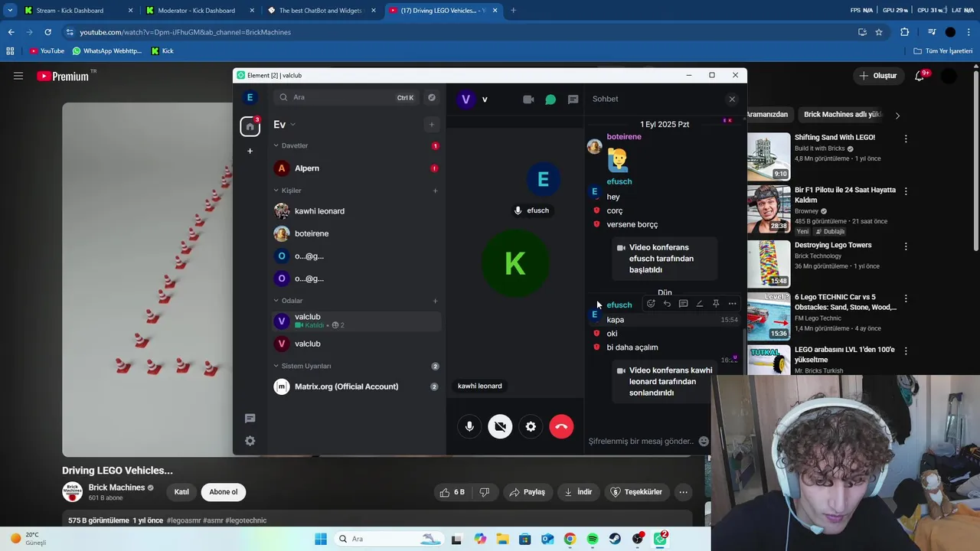Click İndir to download the video
The width and height of the screenshot is (980, 551).
[579, 492]
